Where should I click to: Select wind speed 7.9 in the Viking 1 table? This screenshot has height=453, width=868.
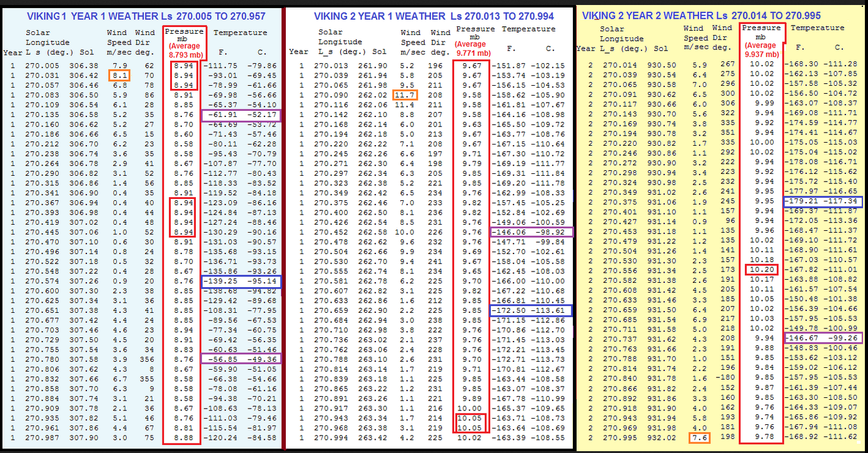(x=119, y=66)
